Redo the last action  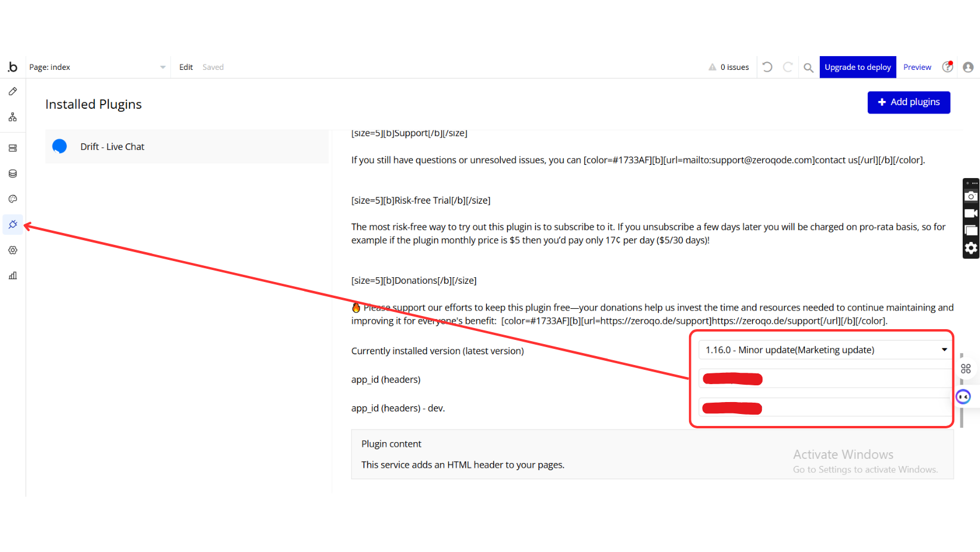point(788,67)
